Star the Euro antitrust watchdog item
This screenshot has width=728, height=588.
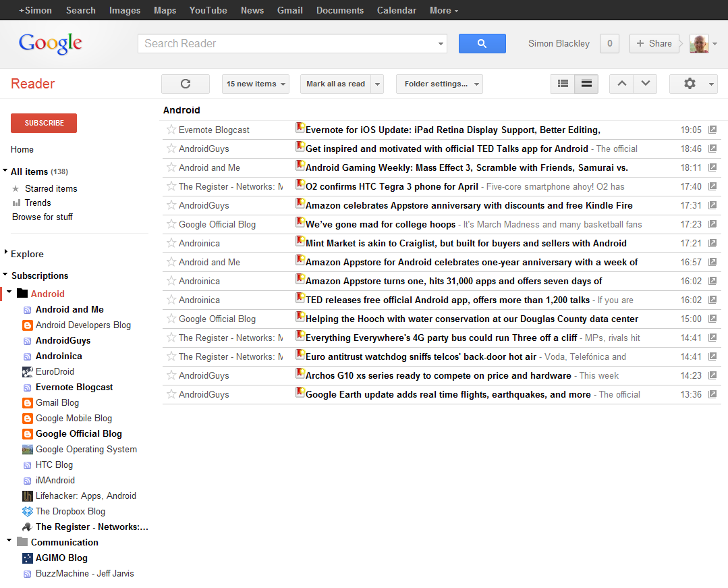[x=171, y=356]
